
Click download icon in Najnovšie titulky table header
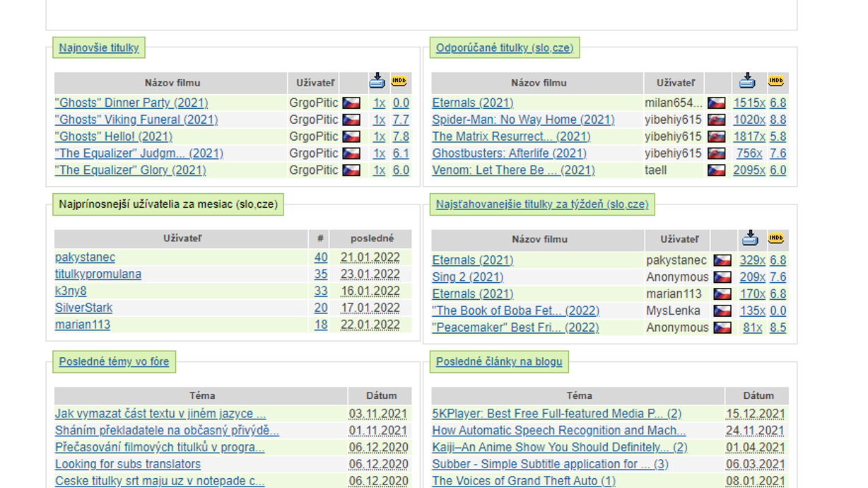(377, 81)
